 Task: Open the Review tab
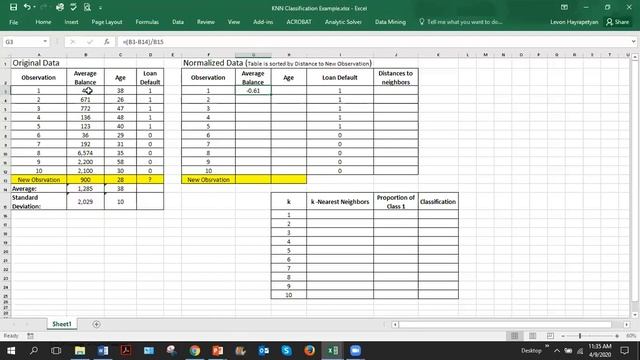coord(206,22)
